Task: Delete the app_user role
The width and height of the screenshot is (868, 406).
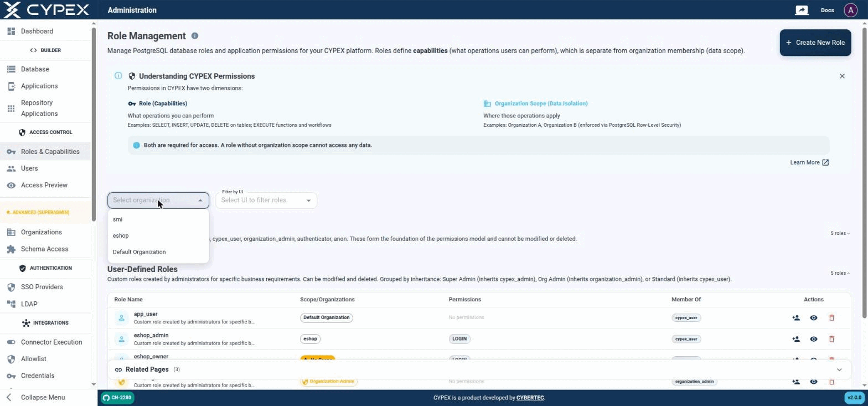Action: (x=831, y=318)
